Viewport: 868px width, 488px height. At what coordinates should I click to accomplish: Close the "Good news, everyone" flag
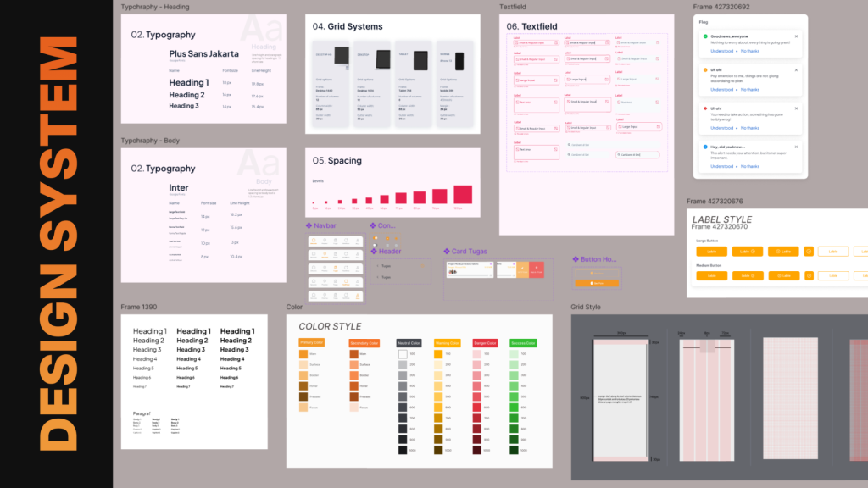pyautogui.click(x=796, y=36)
